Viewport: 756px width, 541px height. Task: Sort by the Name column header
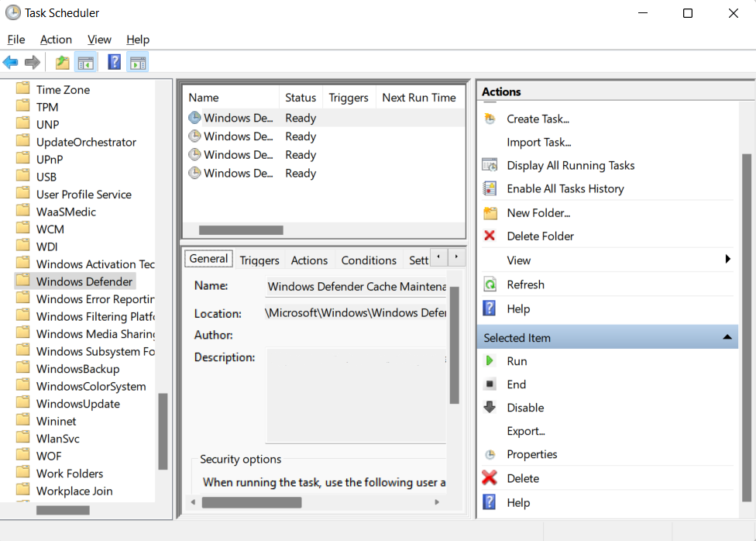(231, 98)
